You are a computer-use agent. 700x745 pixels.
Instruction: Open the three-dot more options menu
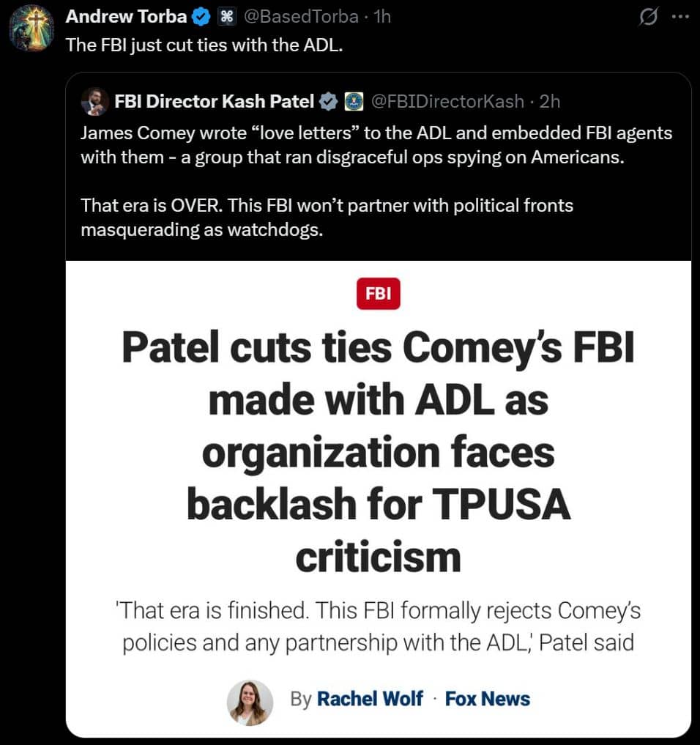[x=679, y=18]
